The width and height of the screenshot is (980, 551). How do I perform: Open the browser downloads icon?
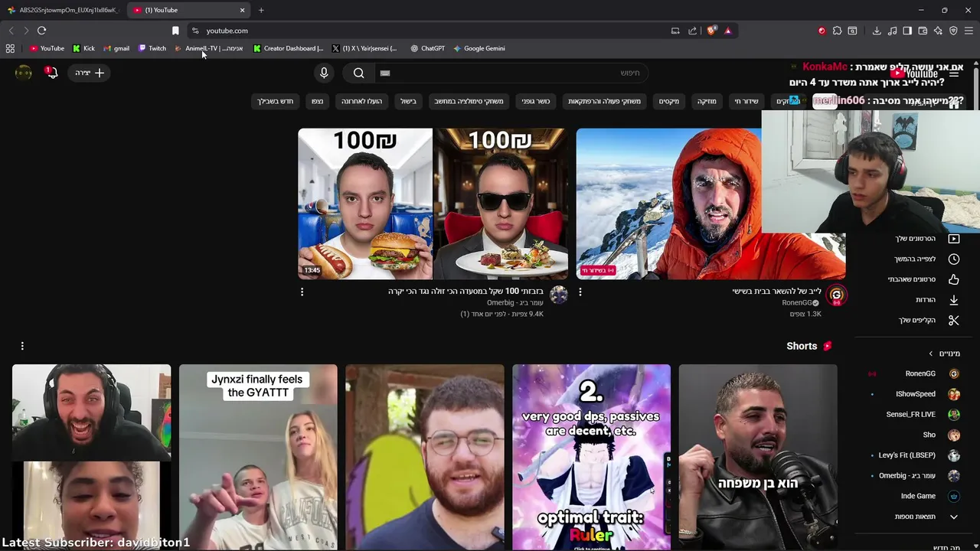pos(877,31)
